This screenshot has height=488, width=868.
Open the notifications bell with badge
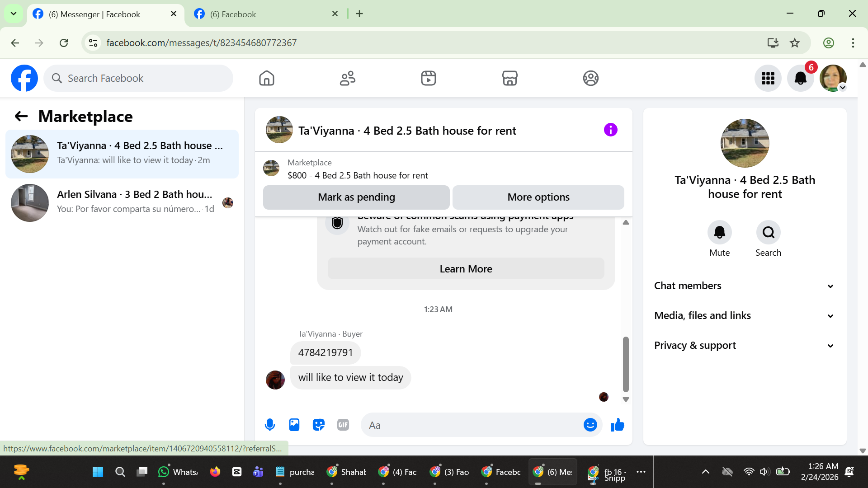(x=800, y=78)
